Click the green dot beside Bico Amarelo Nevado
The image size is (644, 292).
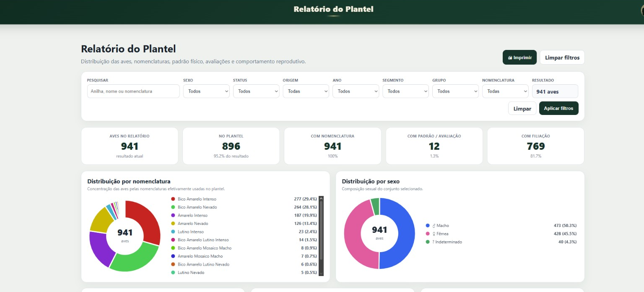point(173,207)
